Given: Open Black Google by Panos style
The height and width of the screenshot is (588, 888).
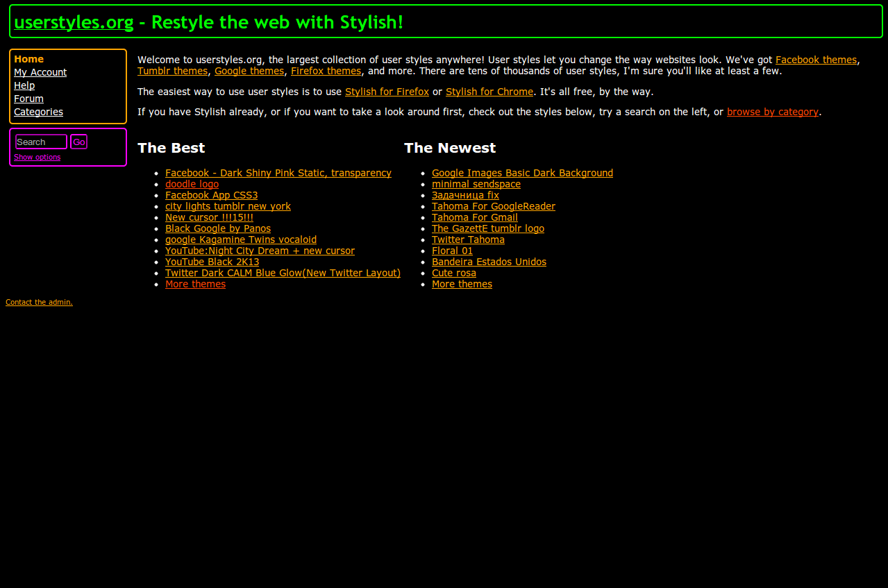Looking at the screenshot, I should 218,228.
